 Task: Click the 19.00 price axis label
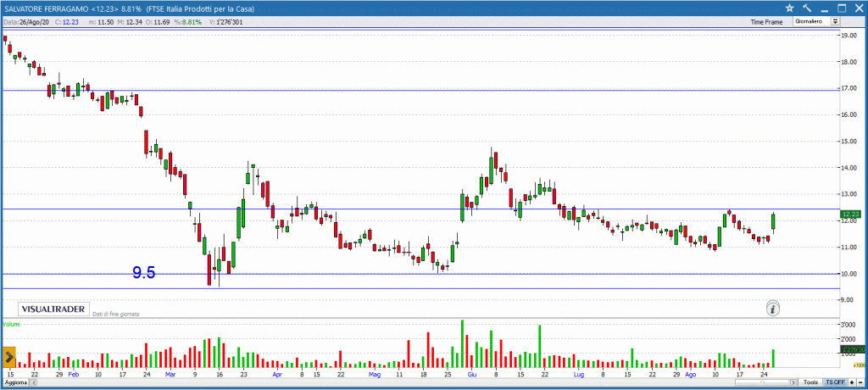pos(849,35)
